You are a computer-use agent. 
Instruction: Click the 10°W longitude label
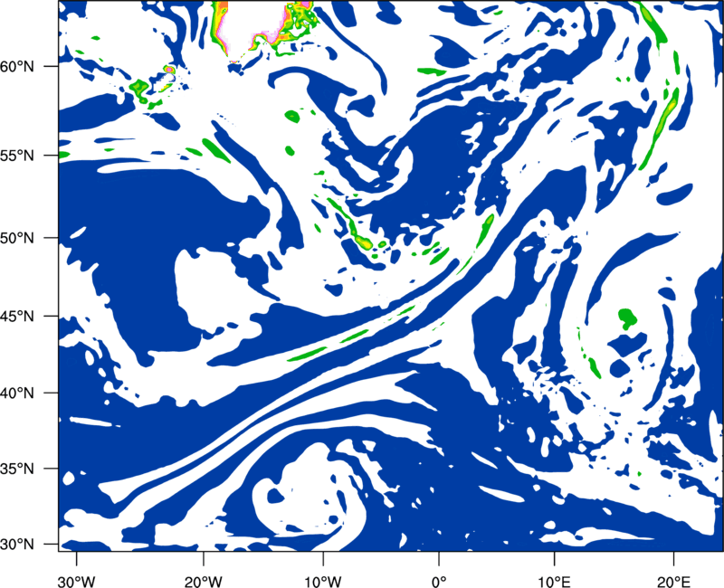(x=323, y=582)
